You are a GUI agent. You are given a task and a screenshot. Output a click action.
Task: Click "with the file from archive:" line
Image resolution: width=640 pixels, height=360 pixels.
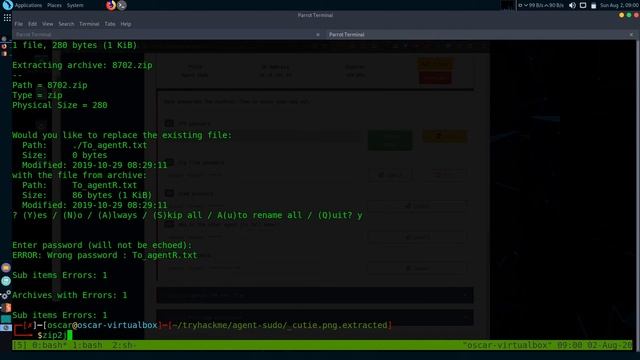tap(79, 175)
